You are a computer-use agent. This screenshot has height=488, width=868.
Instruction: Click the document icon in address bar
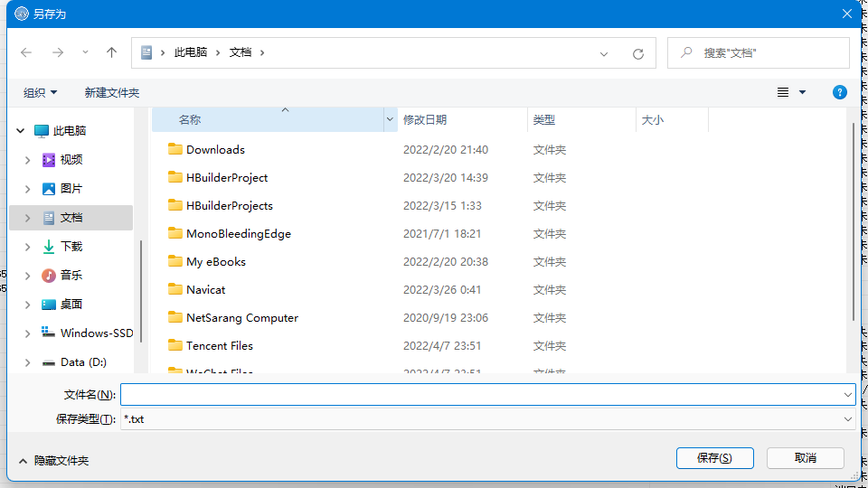click(146, 52)
